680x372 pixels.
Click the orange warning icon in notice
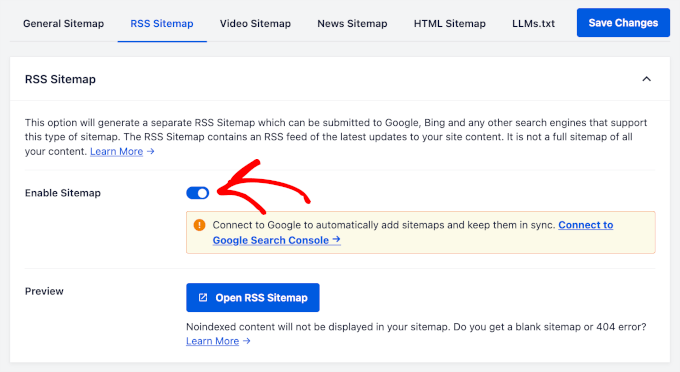tap(199, 225)
